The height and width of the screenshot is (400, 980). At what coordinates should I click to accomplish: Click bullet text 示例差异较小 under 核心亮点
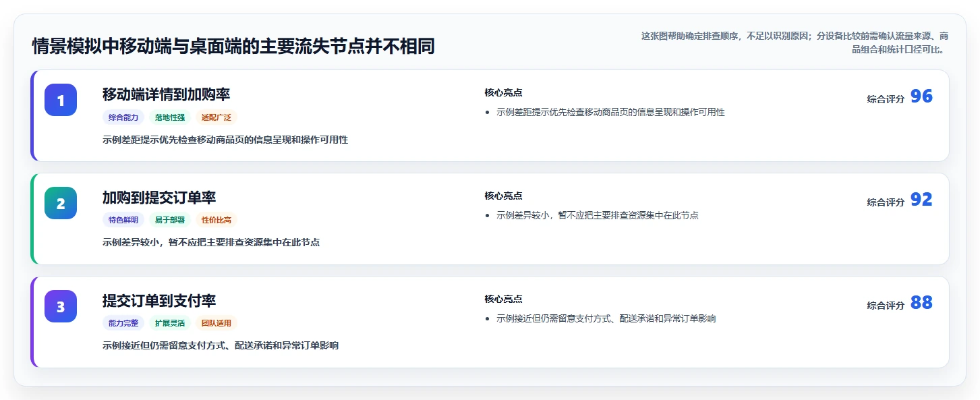coord(598,215)
